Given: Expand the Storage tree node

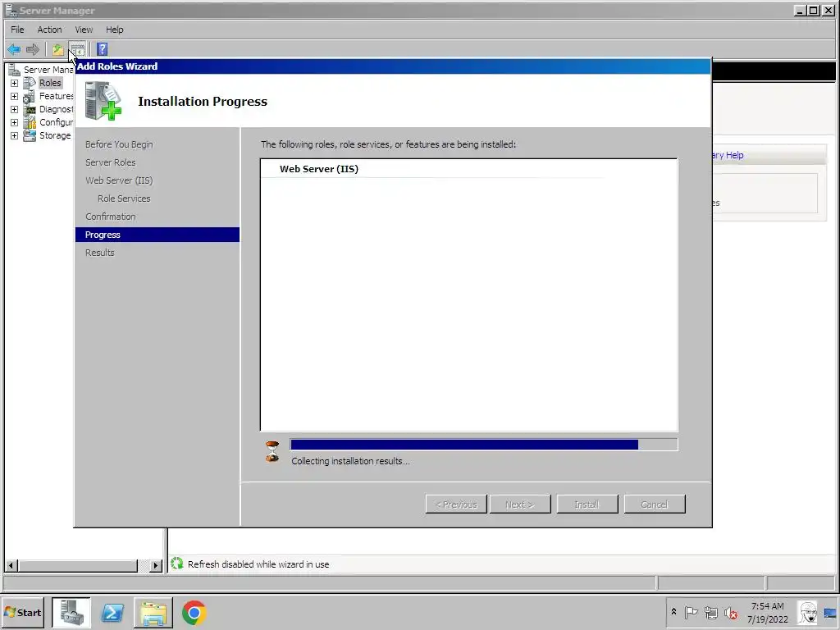Looking at the screenshot, I should coord(15,135).
